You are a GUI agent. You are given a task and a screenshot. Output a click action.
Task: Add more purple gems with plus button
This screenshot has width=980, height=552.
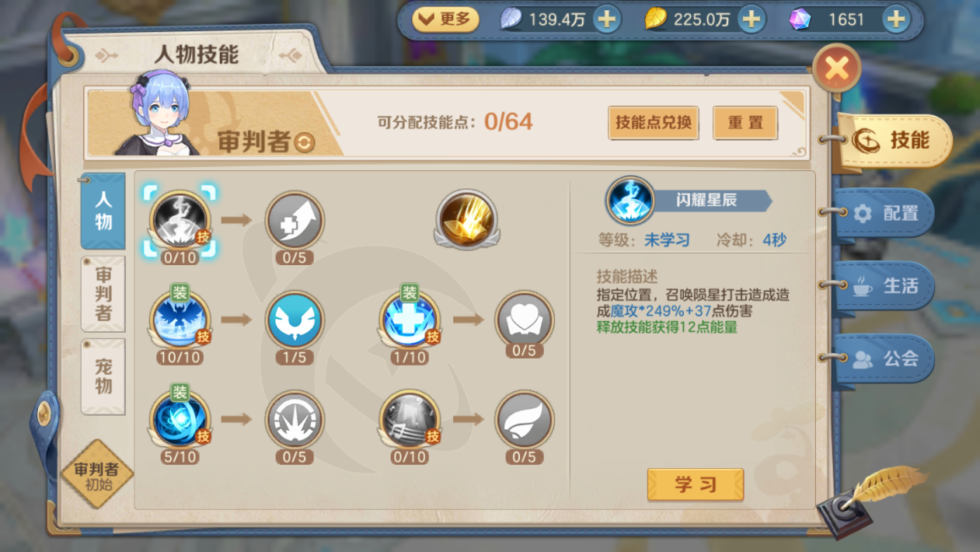point(896,19)
